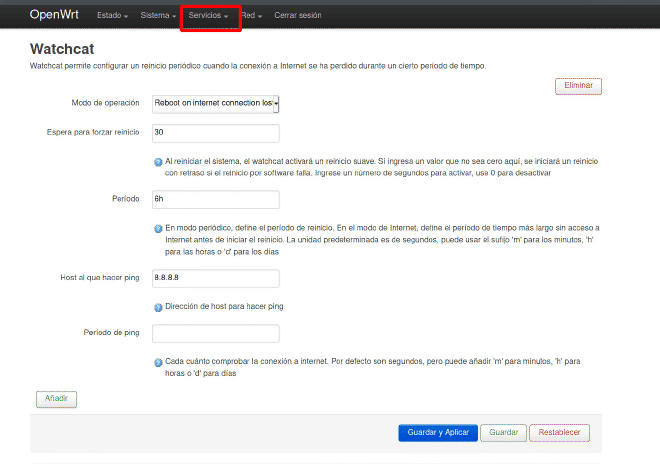Open the Red menu

[252, 16]
